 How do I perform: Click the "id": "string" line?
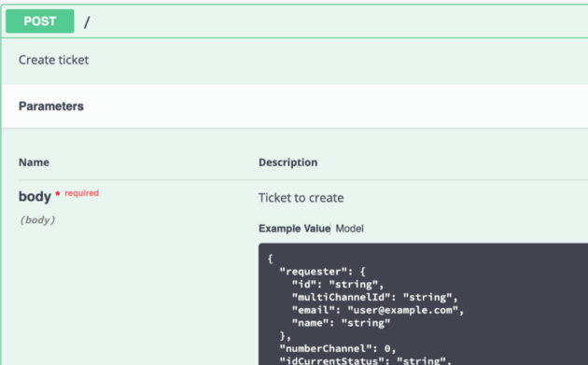coord(338,285)
